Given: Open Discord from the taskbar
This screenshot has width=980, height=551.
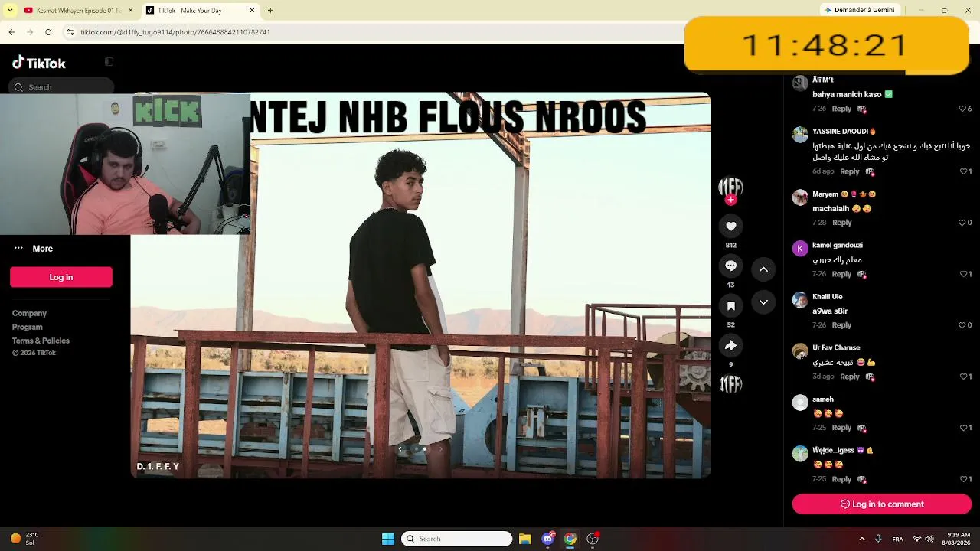Looking at the screenshot, I should (x=547, y=539).
